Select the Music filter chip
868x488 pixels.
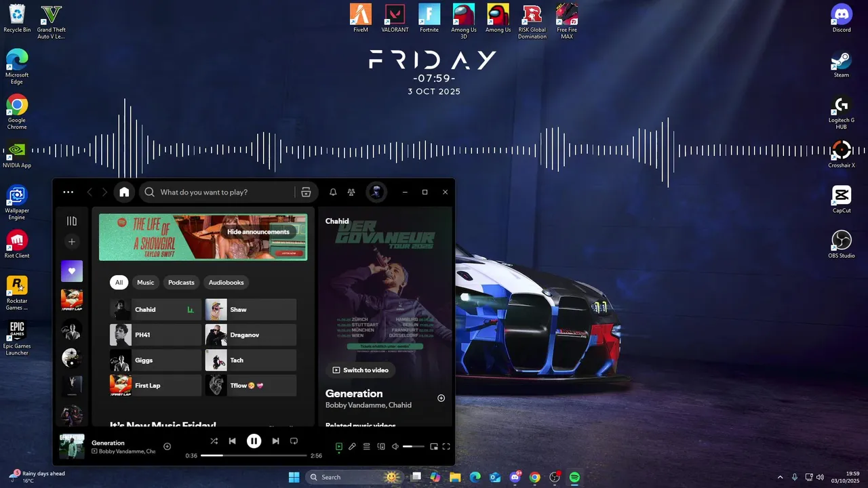145,283
